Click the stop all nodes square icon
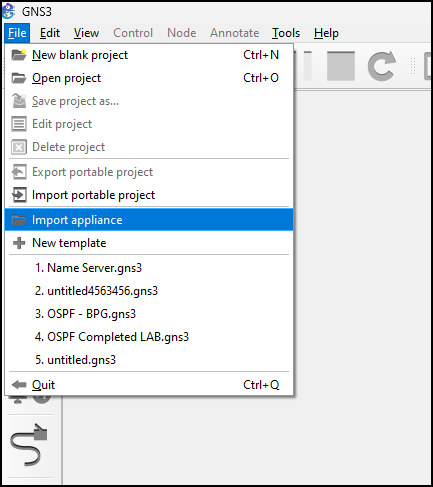Image resolution: width=433 pixels, height=487 pixels. click(341, 66)
